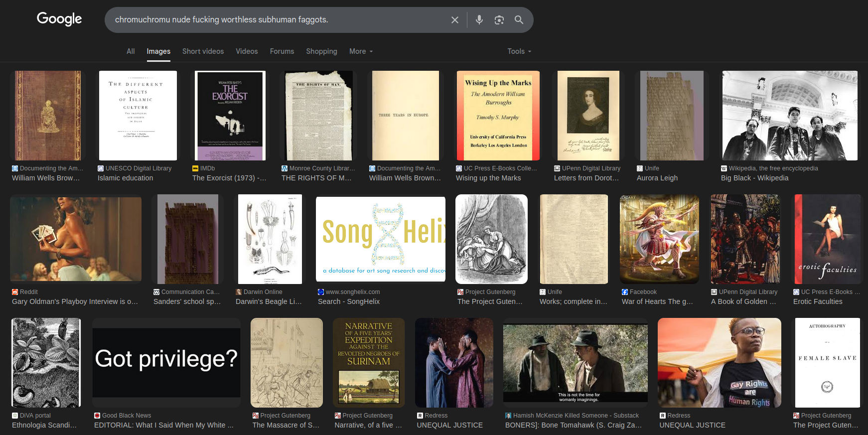Open the Islamic education result link

126,178
